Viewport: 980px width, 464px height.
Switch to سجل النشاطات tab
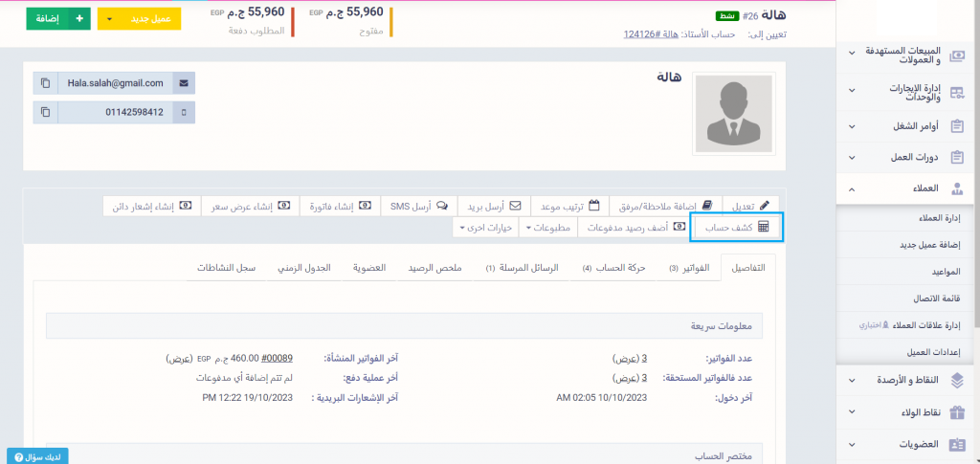point(227,268)
